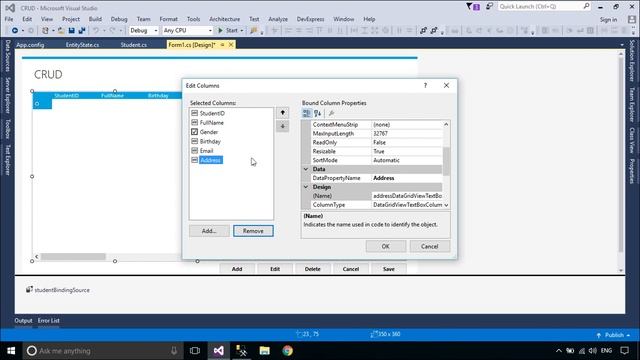
Task: Open the Publish dropdown in the status bar
Action: 614,335
